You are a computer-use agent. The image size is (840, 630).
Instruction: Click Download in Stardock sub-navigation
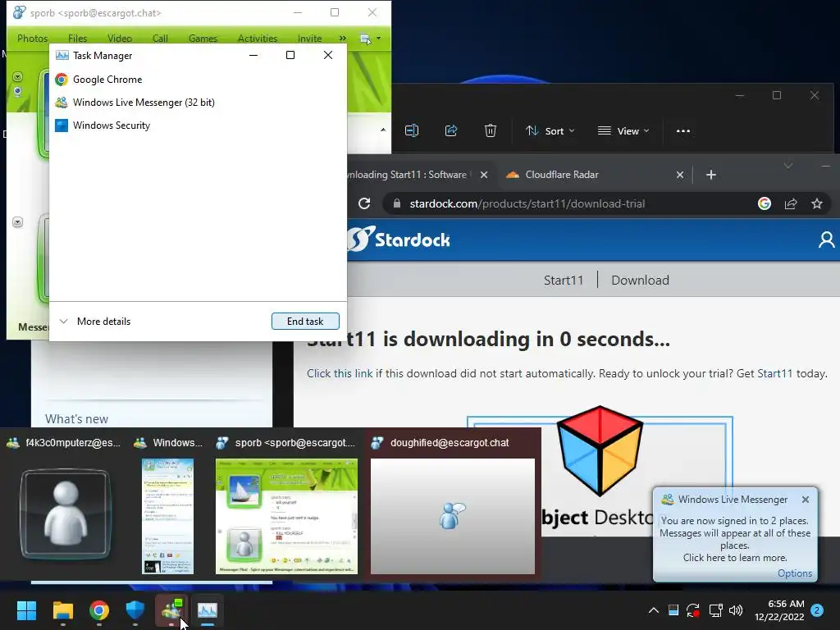coord(640,281)
